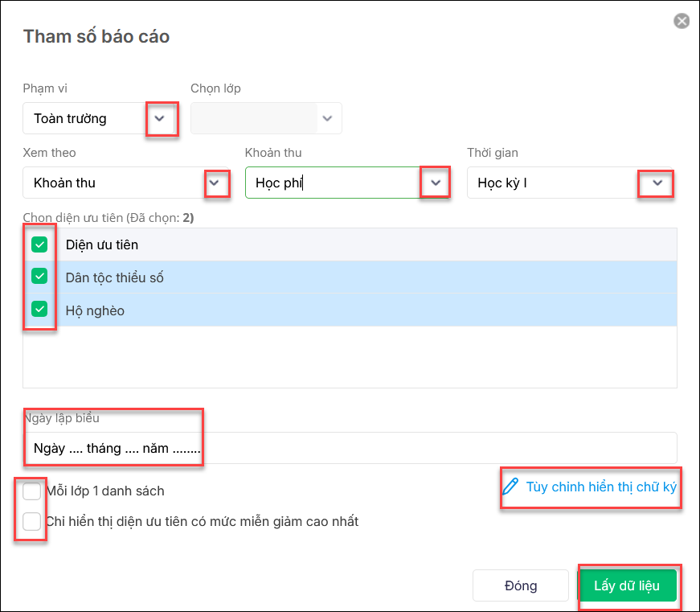The width and height of the screenshot is (700, 612).
Task: Click the Khoản thu value in Xem theo
Action: (x=64, y=183)
